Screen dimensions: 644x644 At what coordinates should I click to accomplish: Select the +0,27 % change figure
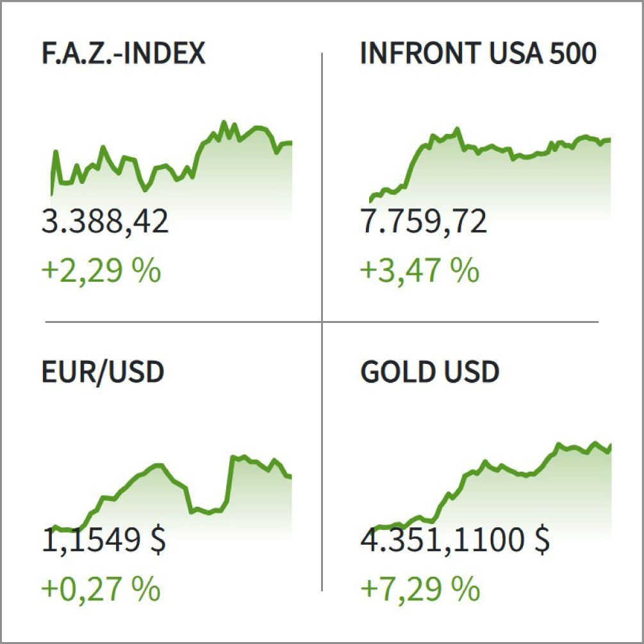pos(101,590)
